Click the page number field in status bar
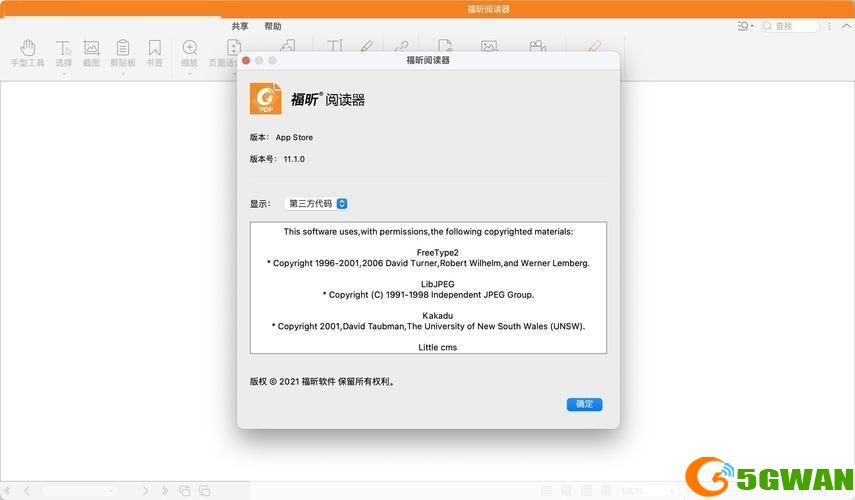Viewport: 855px width, 500px height. tap(79, 491)
